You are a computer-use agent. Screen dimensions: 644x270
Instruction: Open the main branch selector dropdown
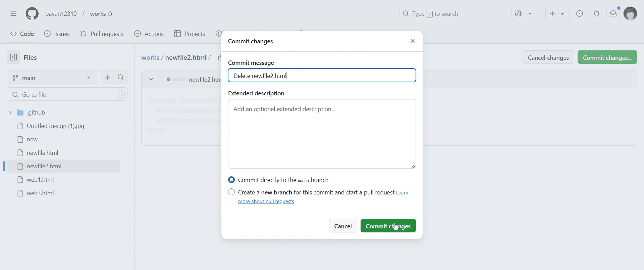click(52, 78)
